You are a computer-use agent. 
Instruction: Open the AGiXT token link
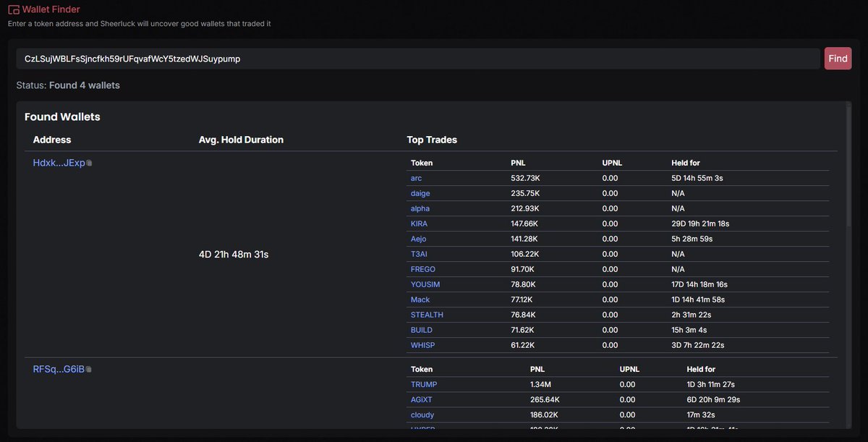click(x=422, y=399)
